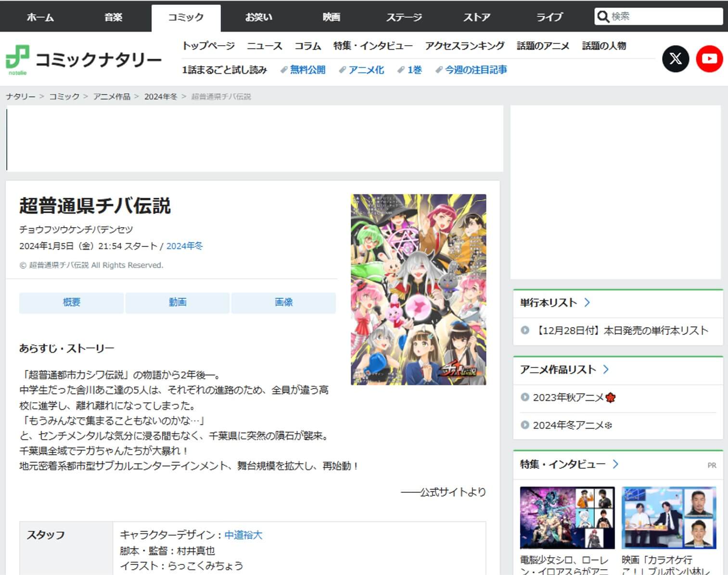Select the 画像 tab button

click(283, 303)
